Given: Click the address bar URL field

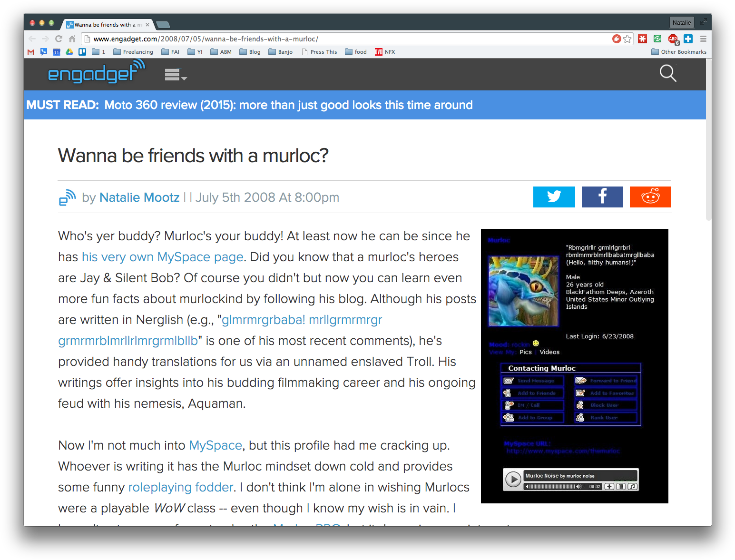Looking at the screenshot, I should coord(333,39).
